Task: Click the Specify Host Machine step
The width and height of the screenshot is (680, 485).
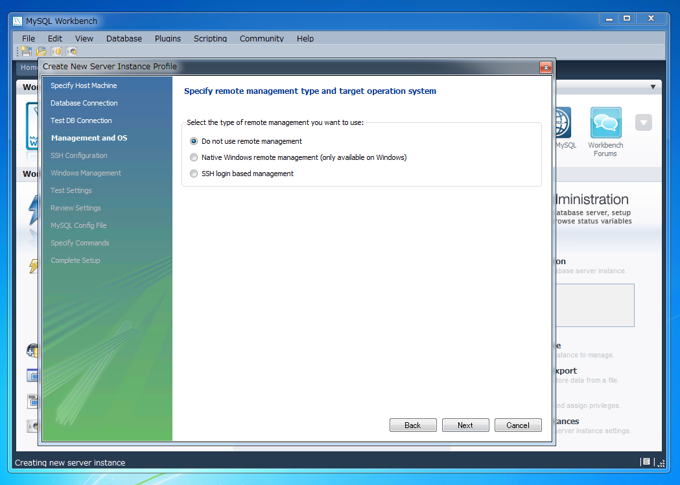Action: 84,85
